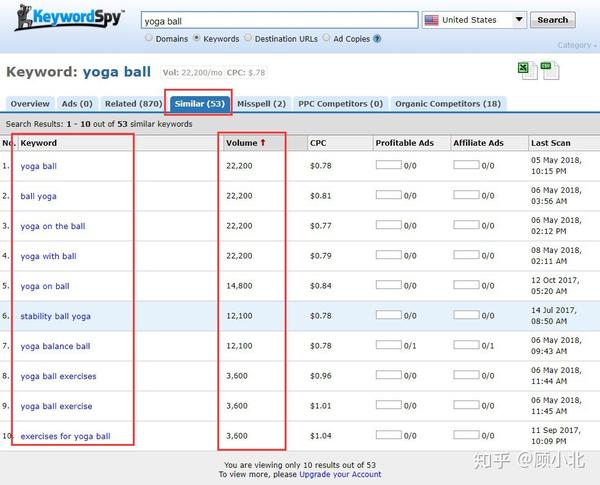Click the $1.04 CPC value

pos(321,436)
